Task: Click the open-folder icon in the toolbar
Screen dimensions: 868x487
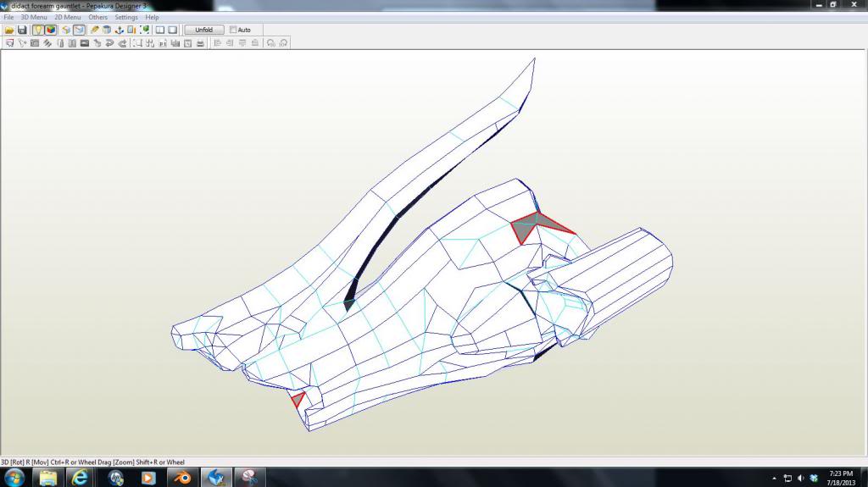Action: 9,30
